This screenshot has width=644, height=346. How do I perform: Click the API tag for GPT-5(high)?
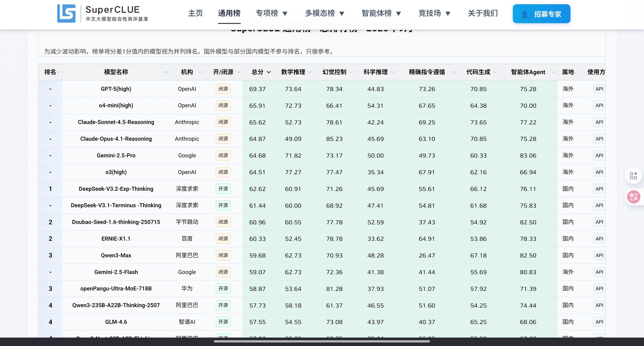[599, 89]
